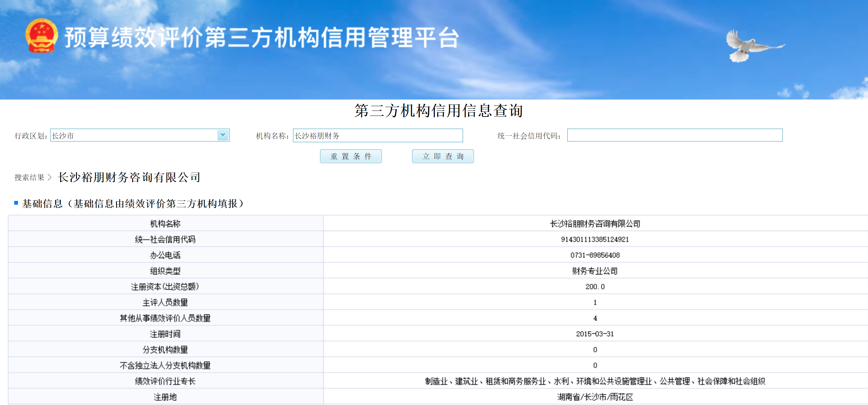Click the 统一社会信用代码 table row label

click(x=165, y=239)
